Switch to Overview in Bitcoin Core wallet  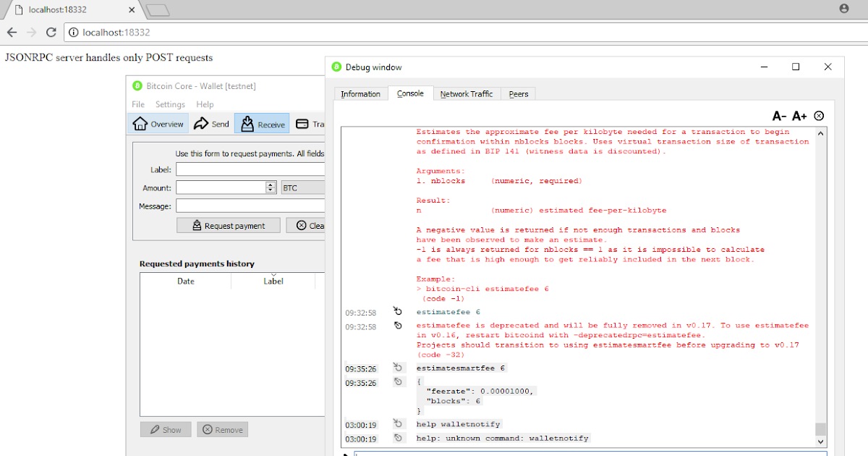(158, 124)
